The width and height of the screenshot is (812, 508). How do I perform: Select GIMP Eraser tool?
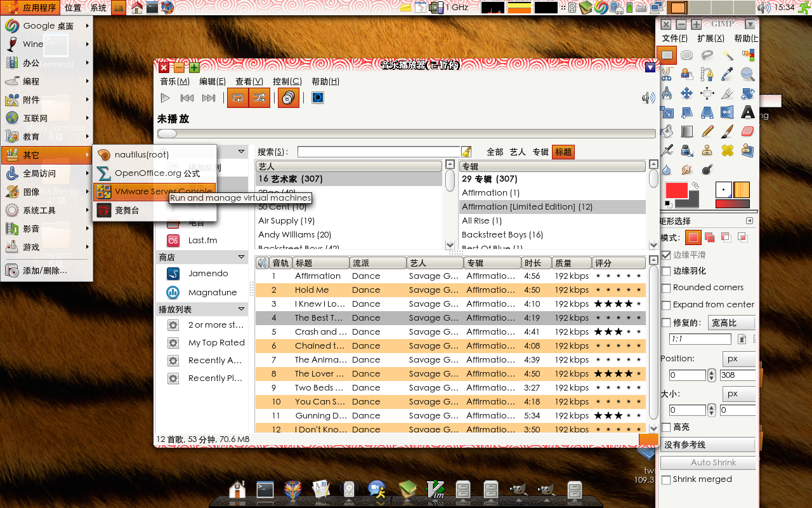[x=748, y=131]
